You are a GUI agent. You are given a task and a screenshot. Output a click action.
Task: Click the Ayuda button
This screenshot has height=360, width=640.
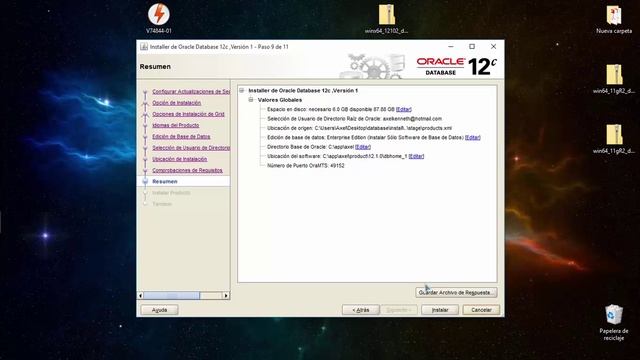click(159, 310)
